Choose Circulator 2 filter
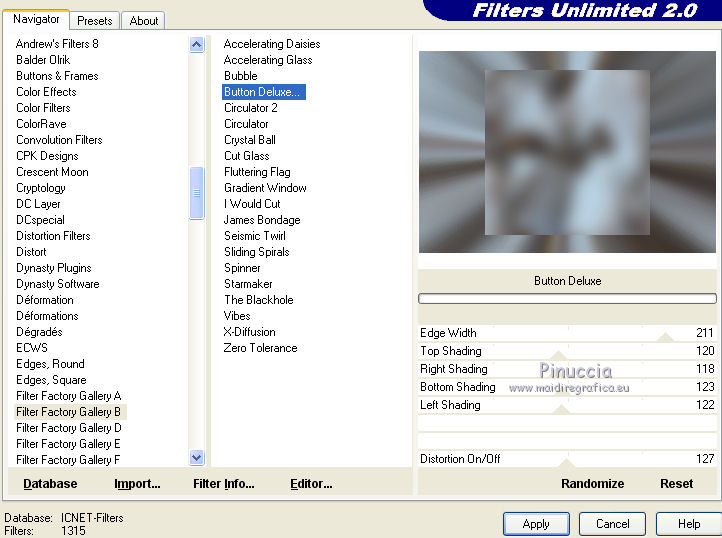Viewport: 722px width, 538px height. pyautogui.click(x=250, y=108)
